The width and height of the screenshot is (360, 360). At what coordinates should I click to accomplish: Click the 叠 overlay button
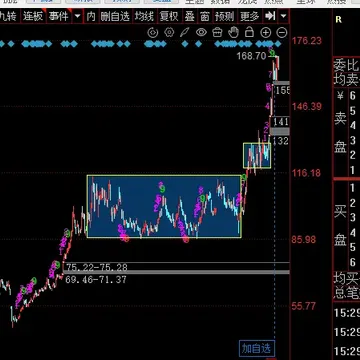pos(190,16)
